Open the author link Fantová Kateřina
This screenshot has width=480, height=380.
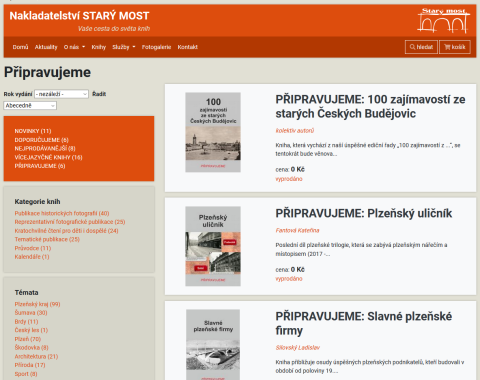coord(297,230)
